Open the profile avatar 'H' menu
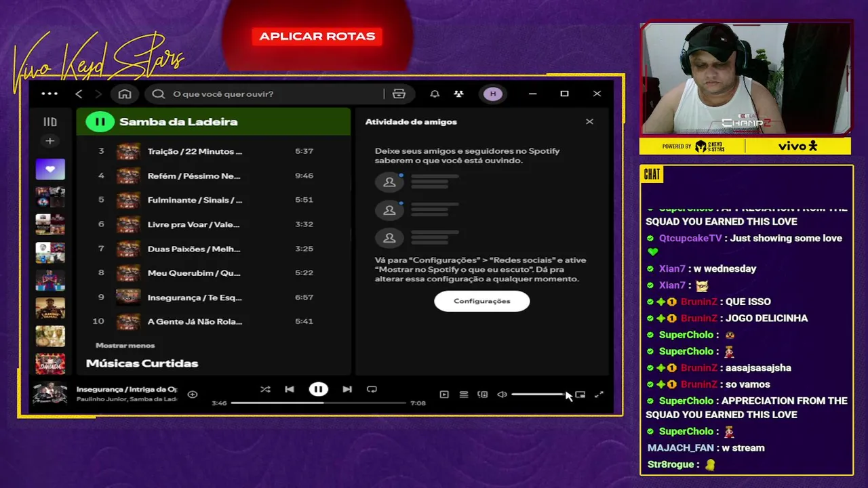868x488 pixels. click(x=493, y=94)
